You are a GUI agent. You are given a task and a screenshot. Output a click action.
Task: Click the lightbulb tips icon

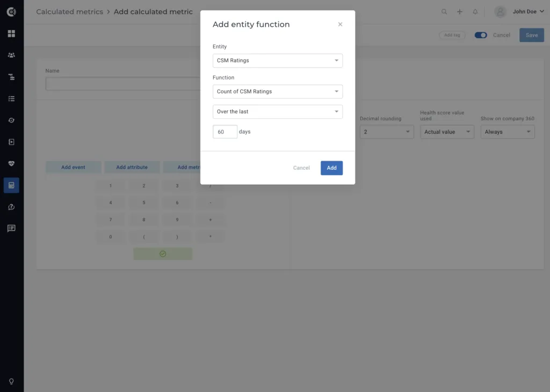pyautogui.click(x=11, y=381)
